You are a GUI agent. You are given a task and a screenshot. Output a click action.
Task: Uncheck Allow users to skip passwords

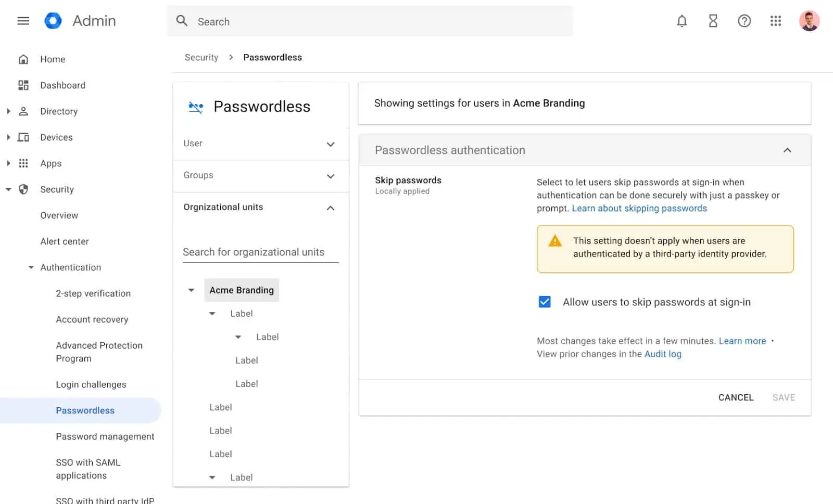coord(545,302)
